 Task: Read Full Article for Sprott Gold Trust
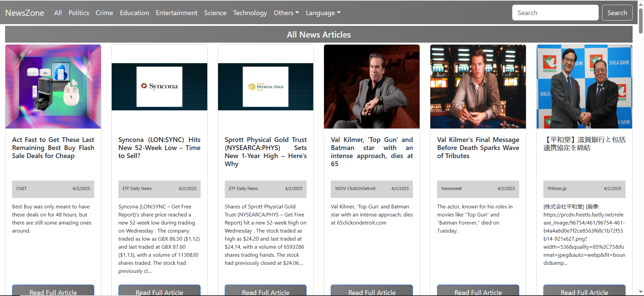(x=266, y=290)
